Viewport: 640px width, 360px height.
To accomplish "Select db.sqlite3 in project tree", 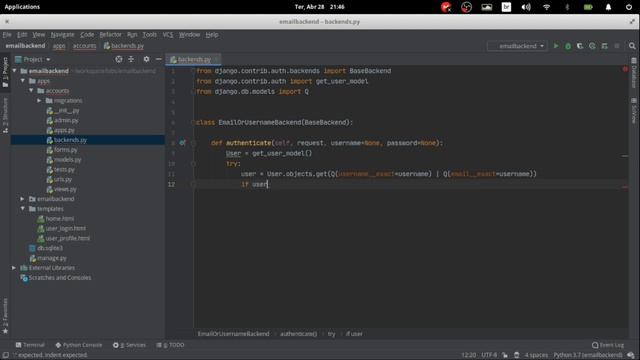I will point(50,248).
